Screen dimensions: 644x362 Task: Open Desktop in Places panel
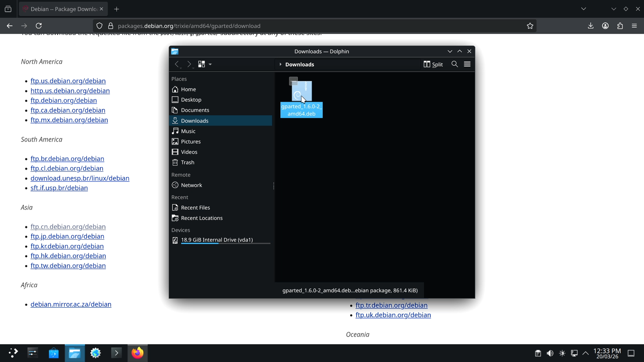(x=221, y=100)
